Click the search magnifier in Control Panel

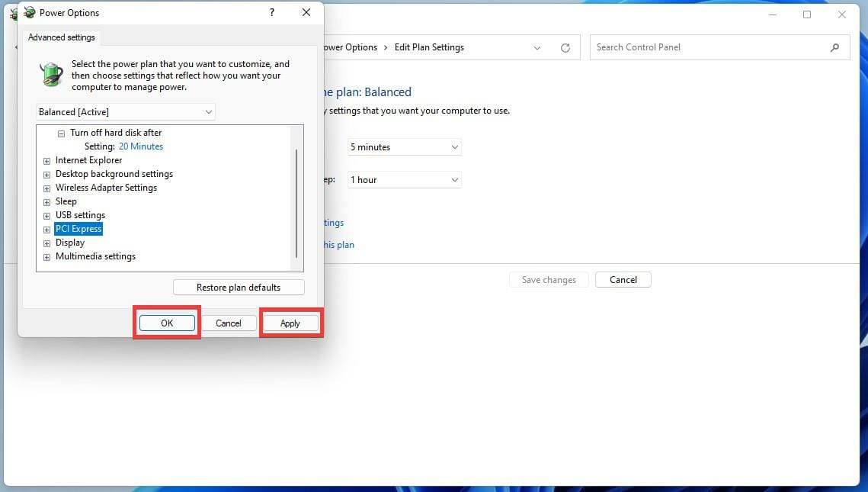click(x=835, y=47)
